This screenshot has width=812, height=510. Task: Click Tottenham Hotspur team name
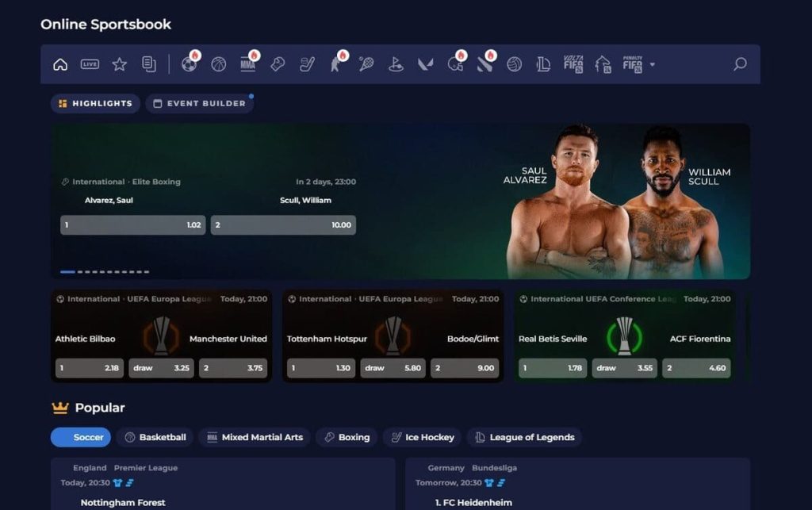(327, 339)
